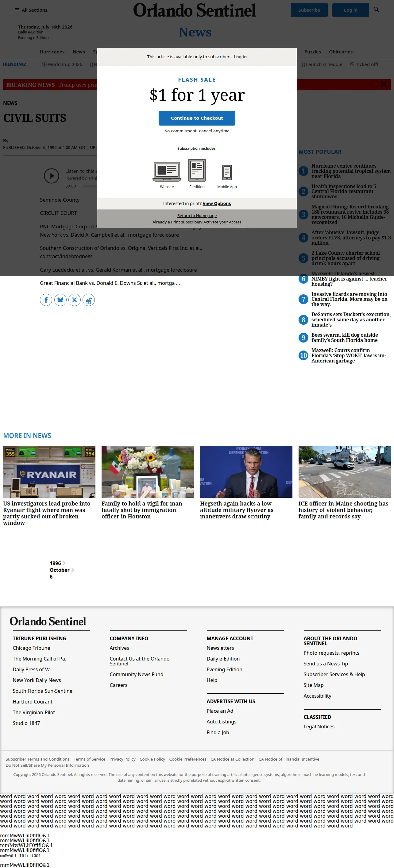Dismiss the Breaking News banner
Viewport: 394px width, 868px height.
(384, 84)
